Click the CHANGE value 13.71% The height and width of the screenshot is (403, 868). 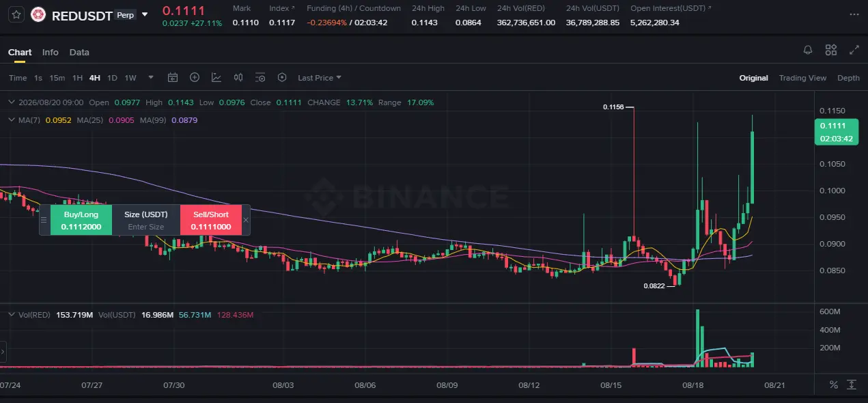[359, 102]
